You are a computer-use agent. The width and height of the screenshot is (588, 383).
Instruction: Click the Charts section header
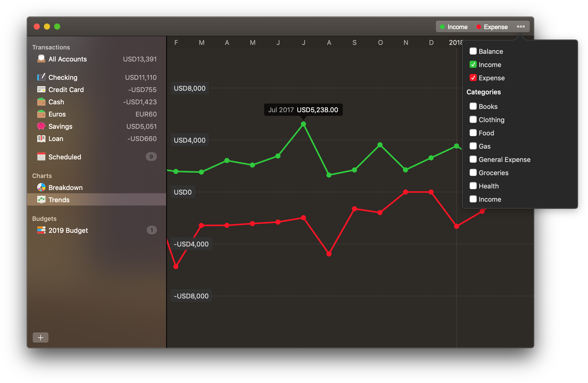click(x=42, y=176)
